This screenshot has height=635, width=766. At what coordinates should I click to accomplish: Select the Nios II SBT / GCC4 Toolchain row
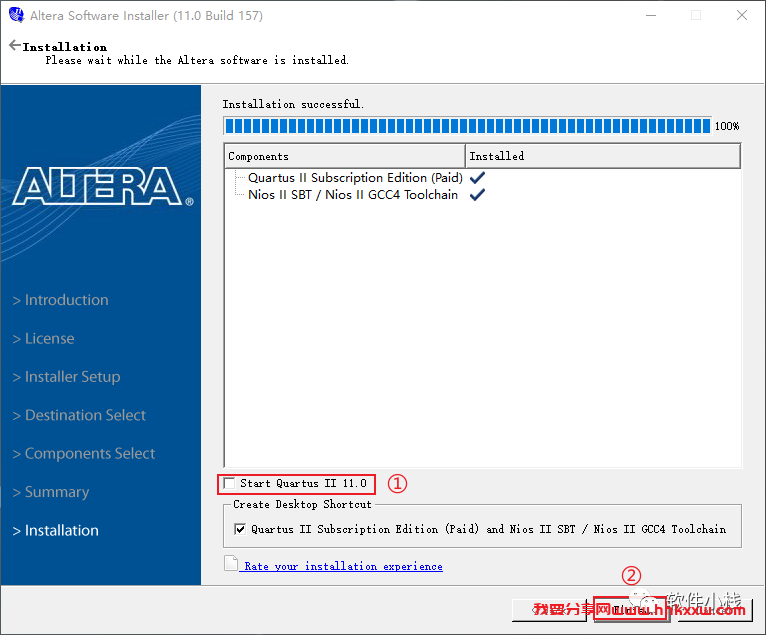click(x=353, y=195)
